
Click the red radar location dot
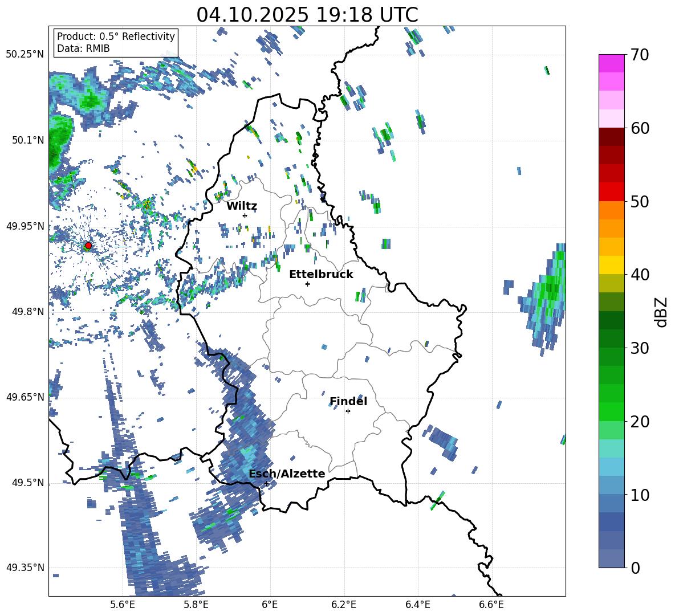(x=88, y=246)
